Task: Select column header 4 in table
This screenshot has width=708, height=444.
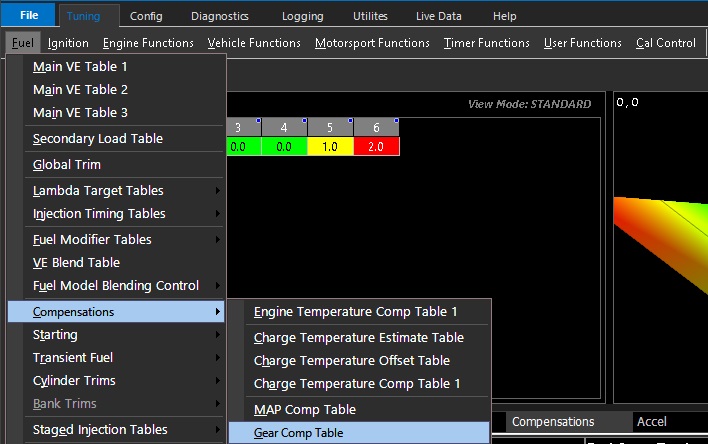Action: (284, 128)
